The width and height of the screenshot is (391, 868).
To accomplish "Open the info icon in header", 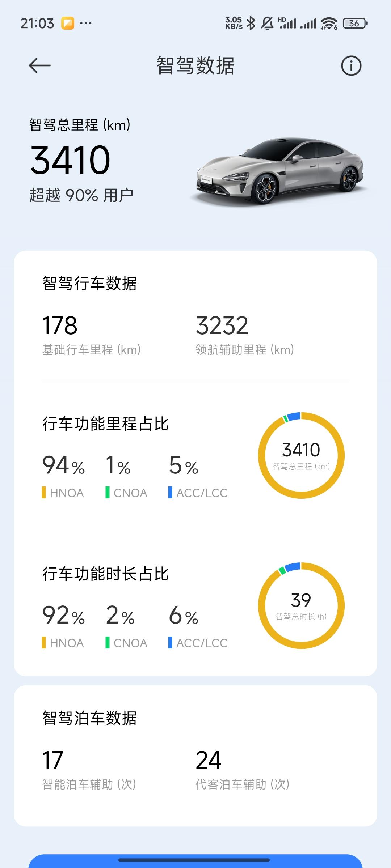I will [351, 66].
